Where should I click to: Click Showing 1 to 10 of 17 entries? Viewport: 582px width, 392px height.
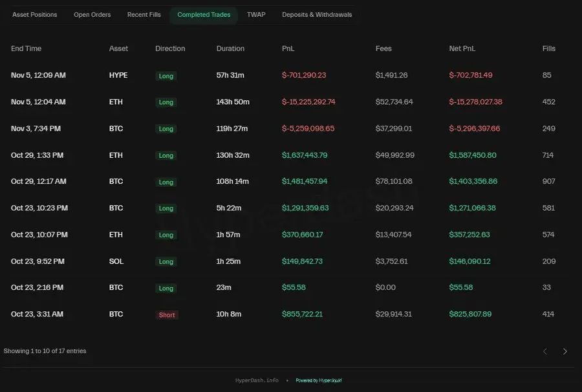[x=45, y=351]
